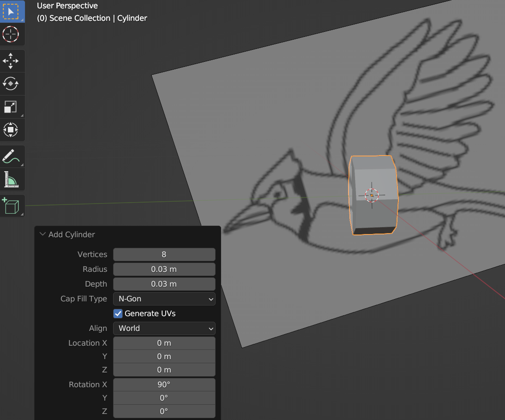Viewport: 505px width, 420px height.
Task: Choose the Measure tool
Action: [x=11, y=180]
